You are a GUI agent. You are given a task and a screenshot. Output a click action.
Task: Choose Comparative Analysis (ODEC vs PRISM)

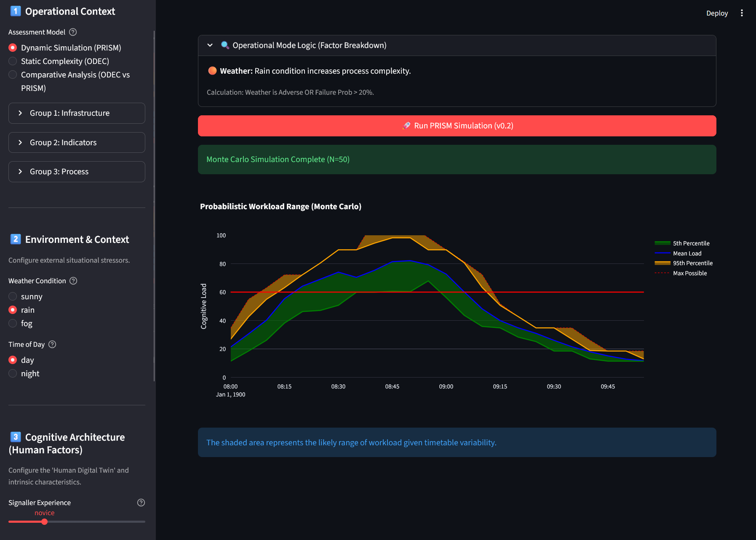69,81
